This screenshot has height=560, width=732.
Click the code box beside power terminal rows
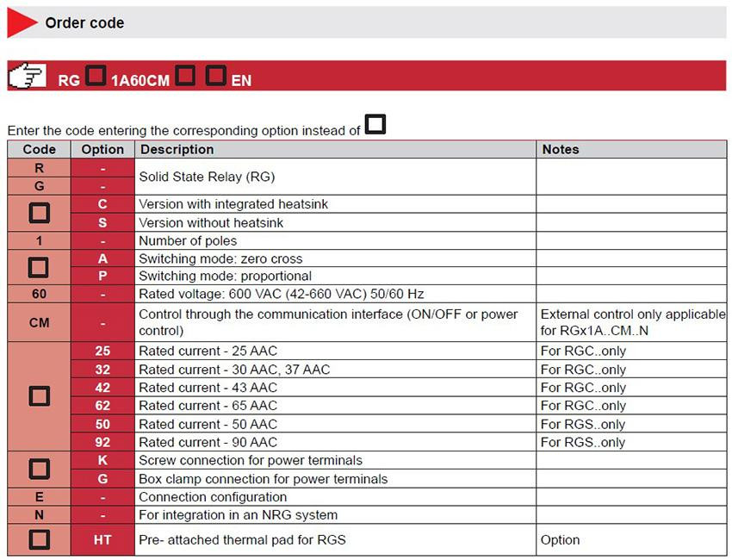tap(40, 469)
